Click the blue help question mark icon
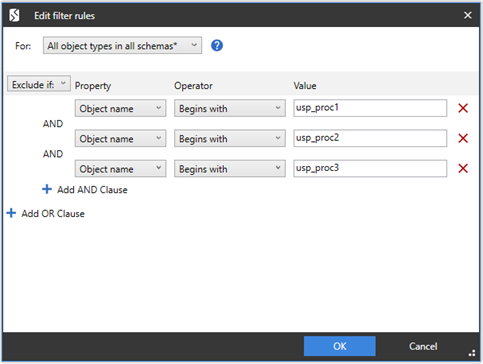The width and height of the screenshot is (483, 364). click(217, 45)
